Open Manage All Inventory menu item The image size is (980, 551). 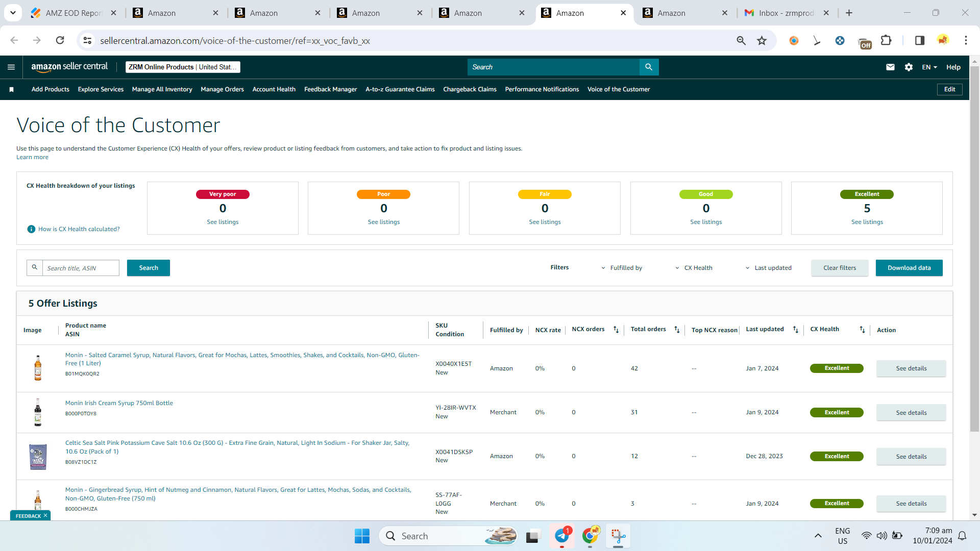[x=162, y=89]
